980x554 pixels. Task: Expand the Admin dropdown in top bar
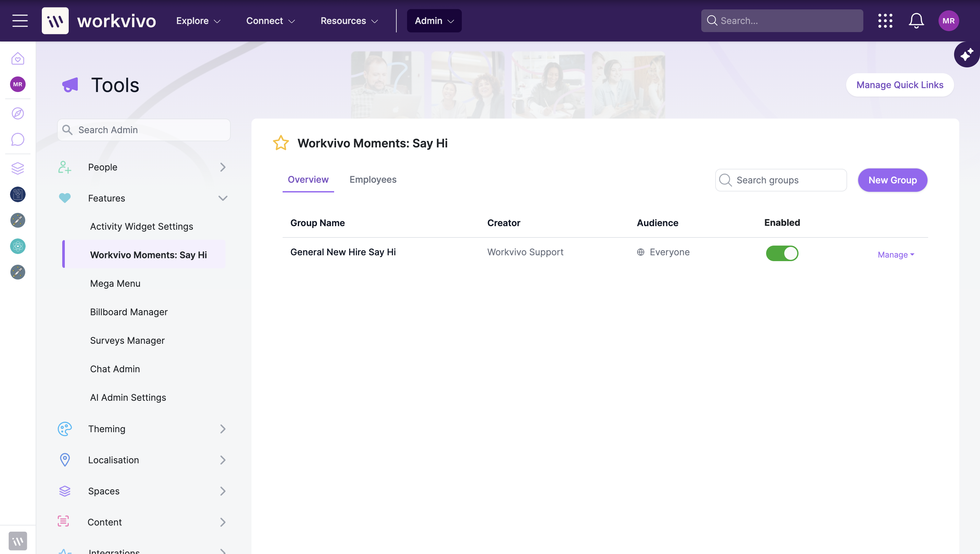click(434, 20)
